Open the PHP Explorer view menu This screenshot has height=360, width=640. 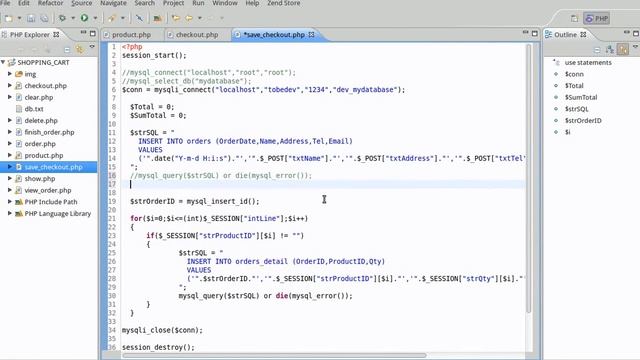coord(92,47)
